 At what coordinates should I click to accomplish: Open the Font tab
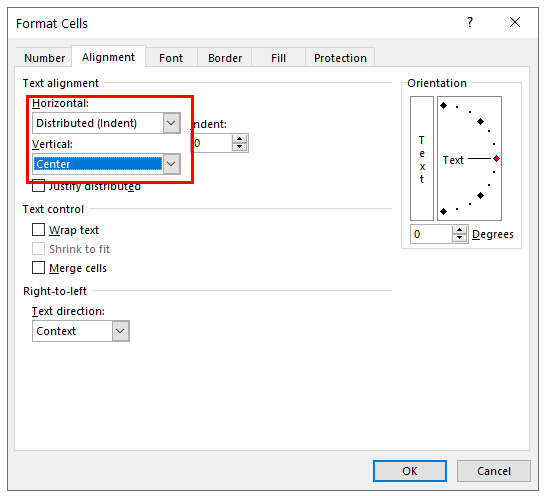pos(171,58)
